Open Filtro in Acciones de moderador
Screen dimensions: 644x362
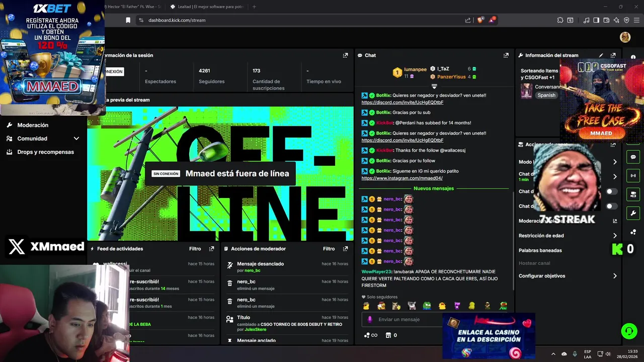[x=329, y=249]
